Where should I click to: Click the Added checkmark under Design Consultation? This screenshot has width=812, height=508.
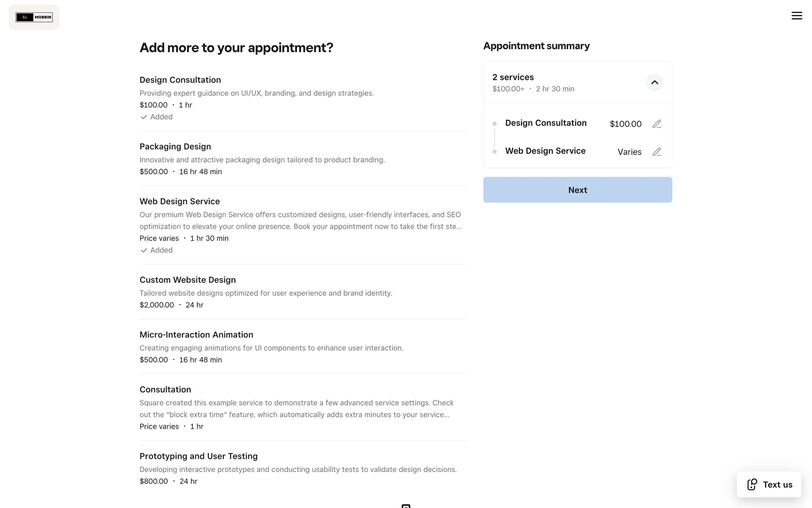(144, 117)
